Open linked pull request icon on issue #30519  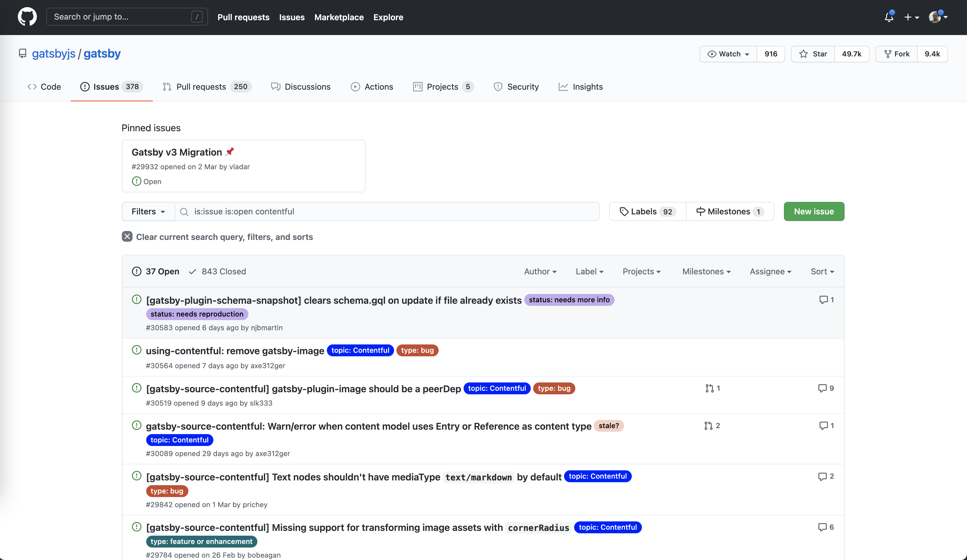click(709, 388)
